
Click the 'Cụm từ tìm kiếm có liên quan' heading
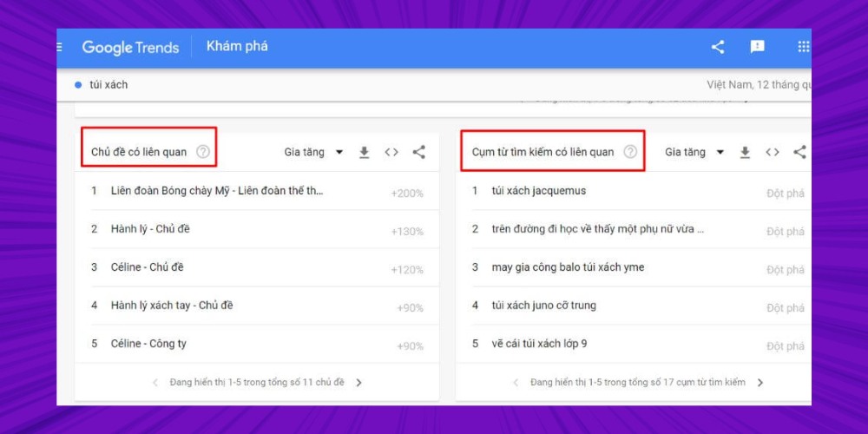pyautogui.click(x=543, y=152)
